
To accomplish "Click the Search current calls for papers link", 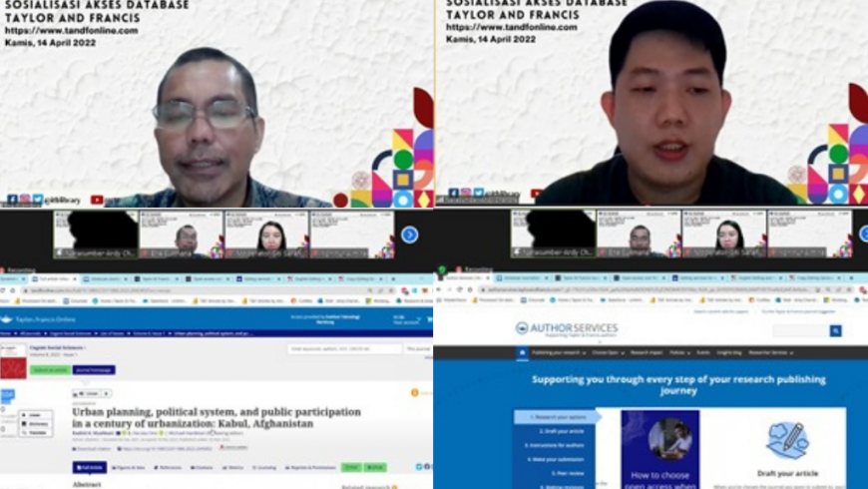I will point(720,311).
